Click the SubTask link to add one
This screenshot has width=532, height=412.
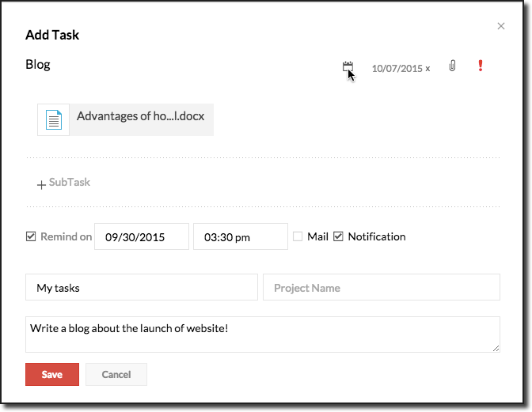pyautogui.click(x=70, y=183)
